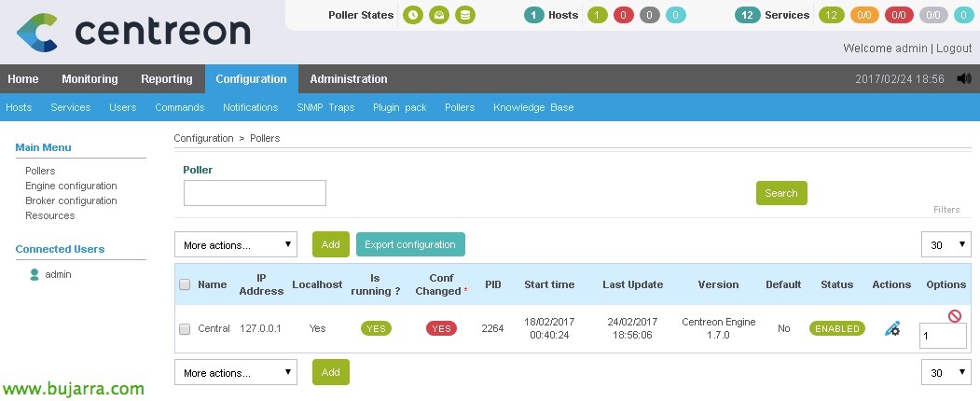Click the total hosts count badge
Image resolution: width=980 pixels, height=401 pixels.
pyautogui.click(x=533, y=15)
